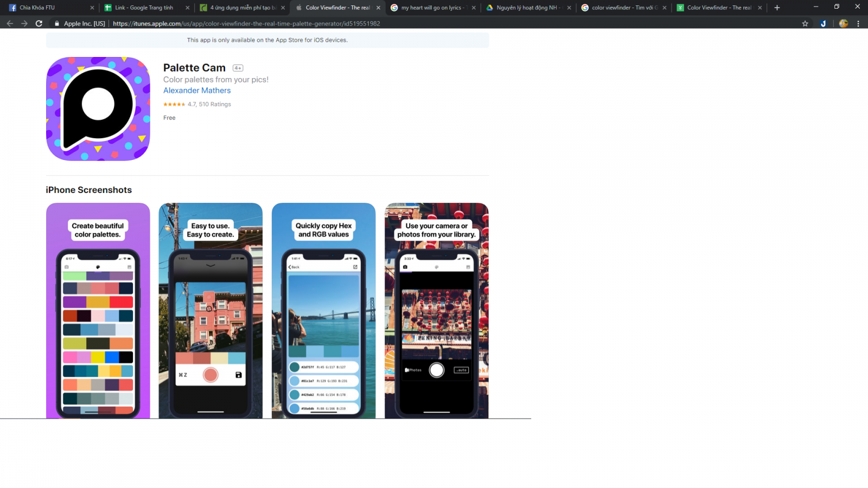Close the 4 ứng dụng miễn phí tab
868x488 pixels.
coord(283,8)
